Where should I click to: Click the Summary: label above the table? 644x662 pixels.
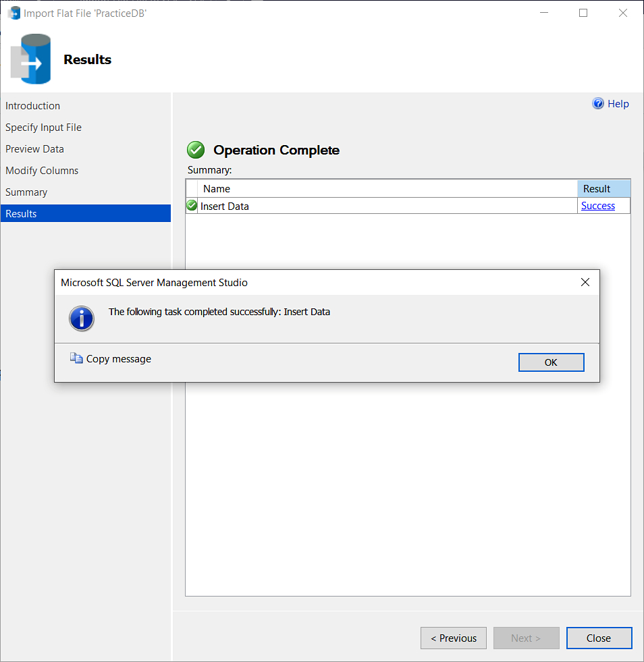coord(209,170)
